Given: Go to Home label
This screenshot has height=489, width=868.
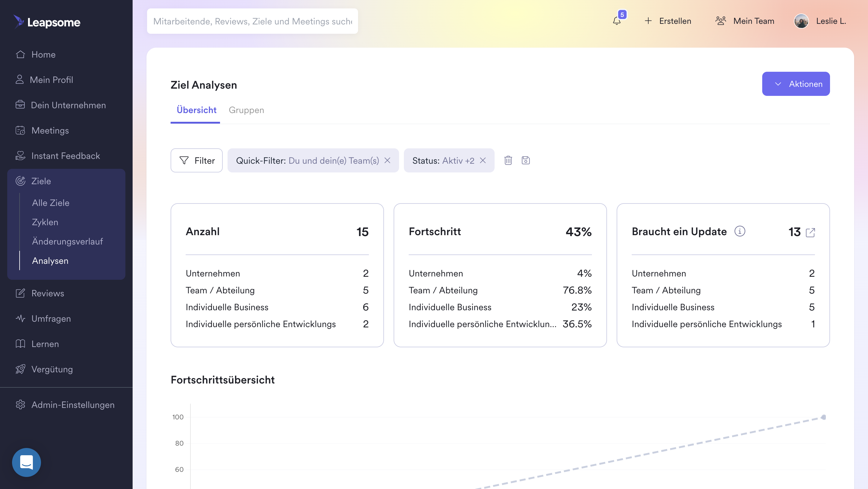Looking at the screenshot, I should point(43,54).
